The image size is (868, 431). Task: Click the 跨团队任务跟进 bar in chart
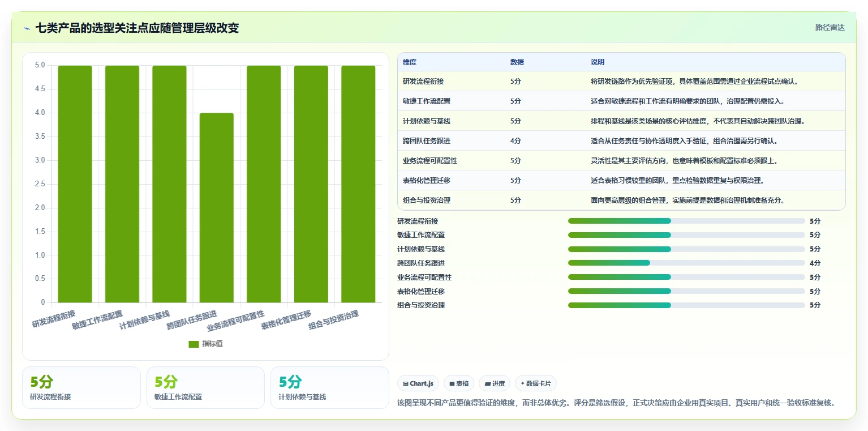click(217, 207)
